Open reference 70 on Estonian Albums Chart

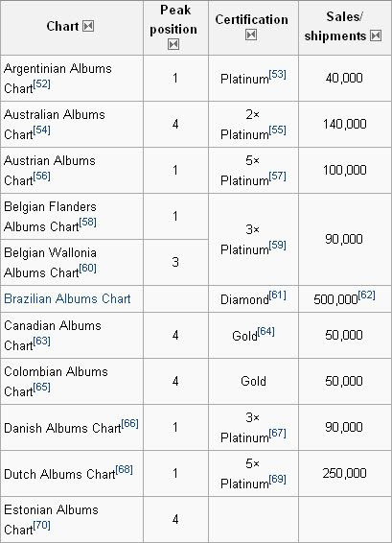point(41,526)
